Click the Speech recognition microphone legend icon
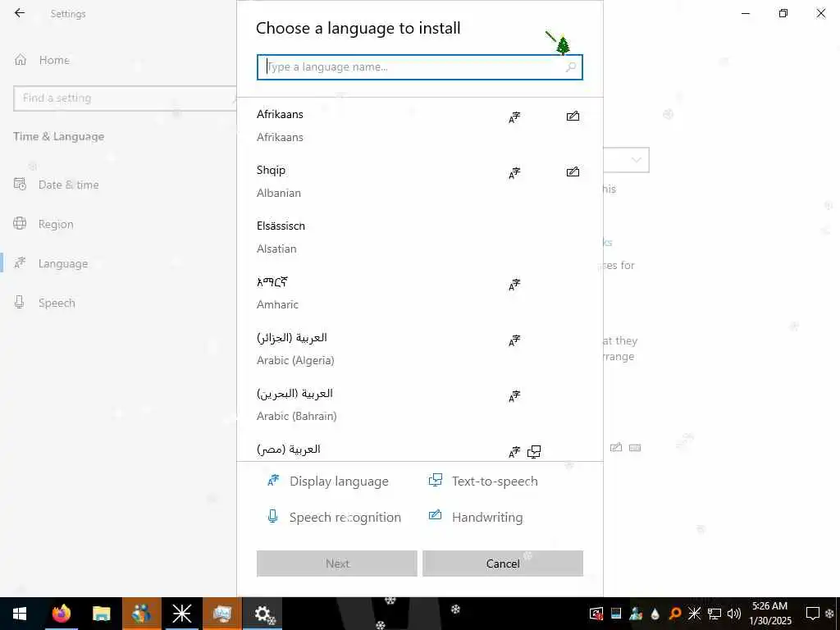Image resolution: width=840 pixels, height=630 pixels. point(272,517)
